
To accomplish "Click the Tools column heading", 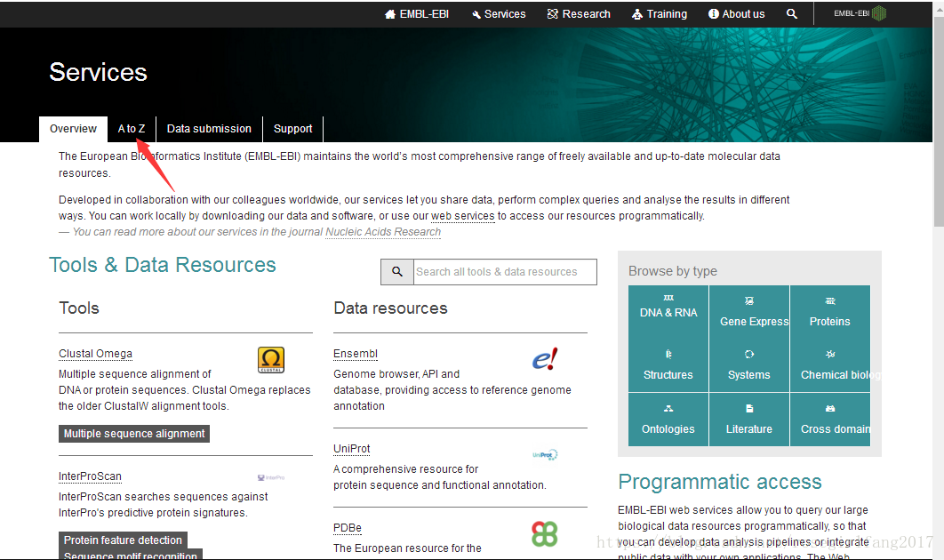I will coord(79,308).
